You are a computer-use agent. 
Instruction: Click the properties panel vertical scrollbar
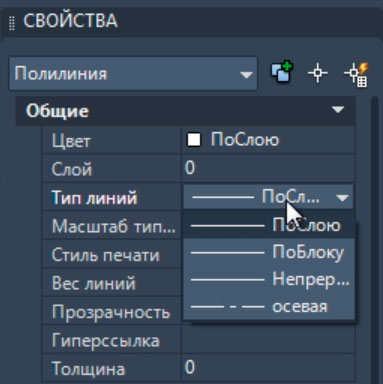(375, 240)
